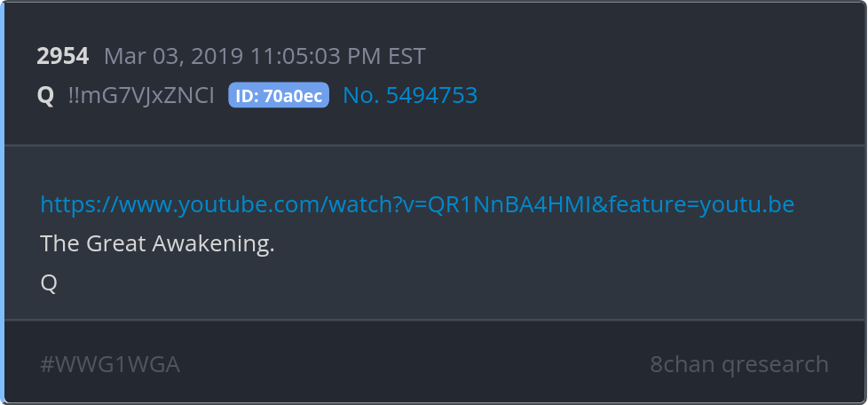Click the EST timezone label
The height and width of the screenshot is (405, 868).
pos(406,57)
